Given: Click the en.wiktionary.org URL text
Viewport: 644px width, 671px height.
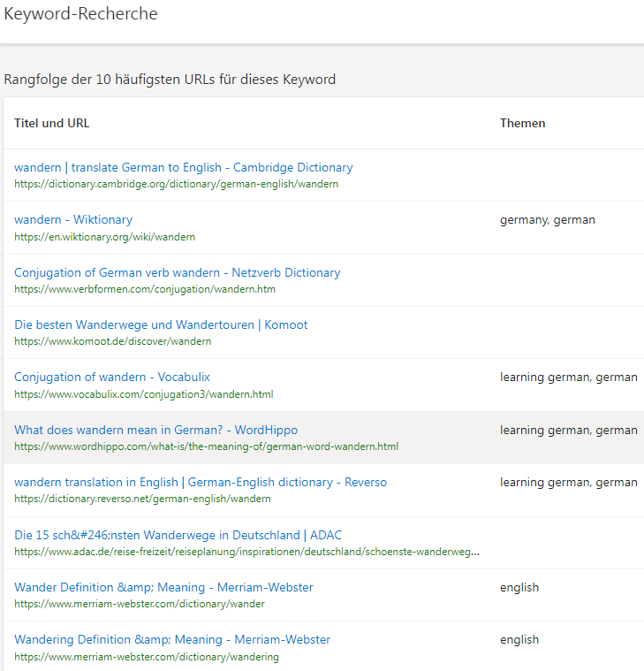Looking at the screenshot, I should 104,237.
